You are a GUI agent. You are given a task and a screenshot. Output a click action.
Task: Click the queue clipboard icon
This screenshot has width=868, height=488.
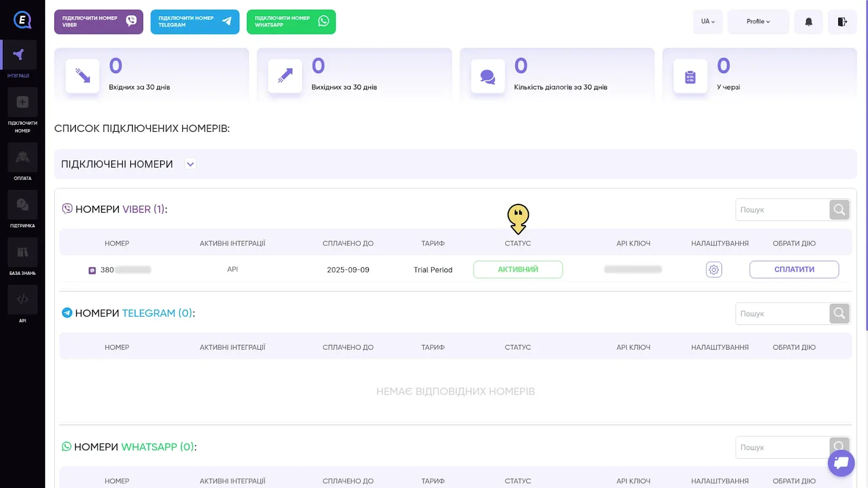point(690,76)
